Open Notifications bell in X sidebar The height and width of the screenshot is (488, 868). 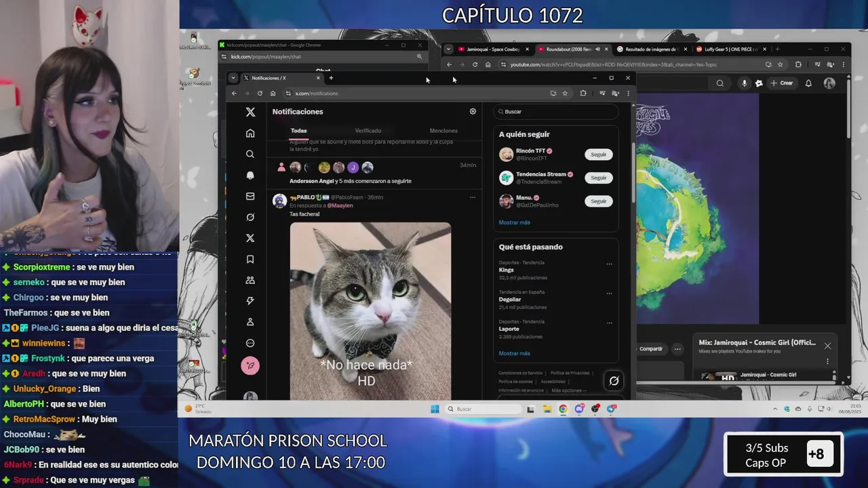click(x=250, y=175)
